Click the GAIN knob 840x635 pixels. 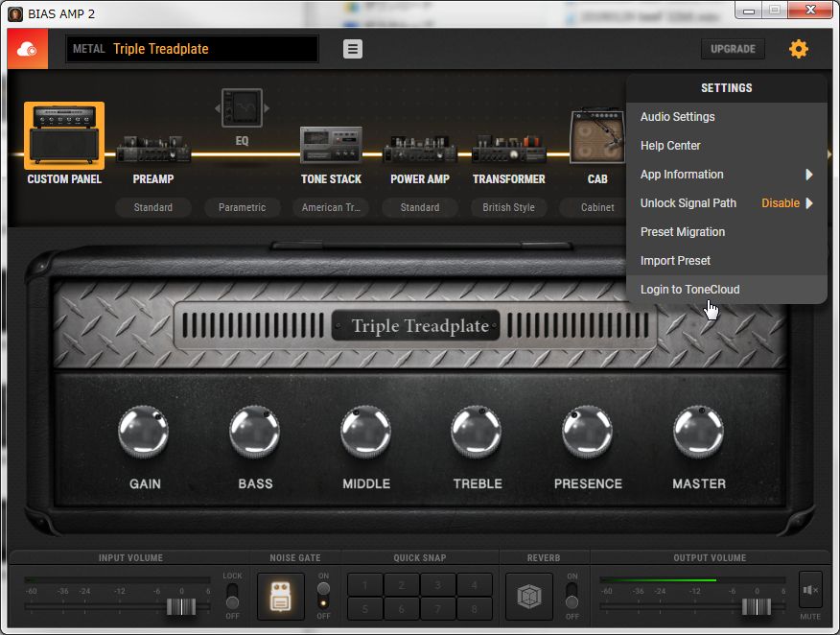pos(144,432)
